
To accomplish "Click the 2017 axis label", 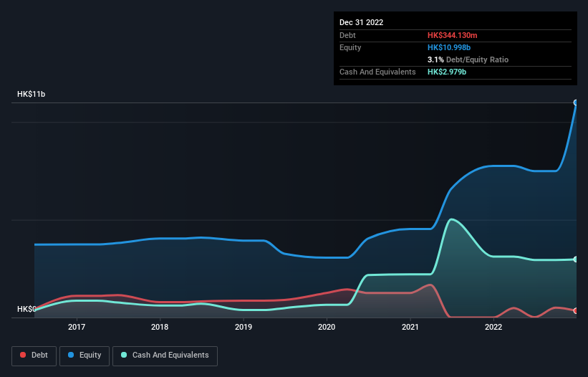I will (x=77, y=327).
